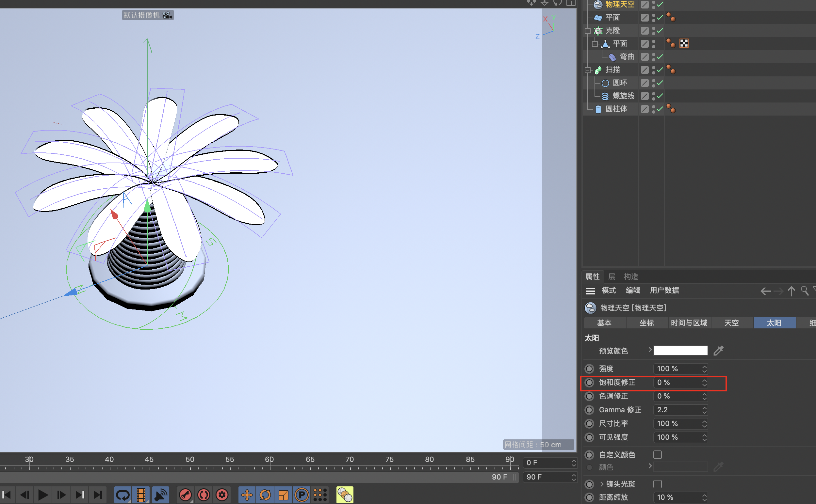
Task: Toggle the autokeying button
Action: pyautogui.click(x=204, y=495)
